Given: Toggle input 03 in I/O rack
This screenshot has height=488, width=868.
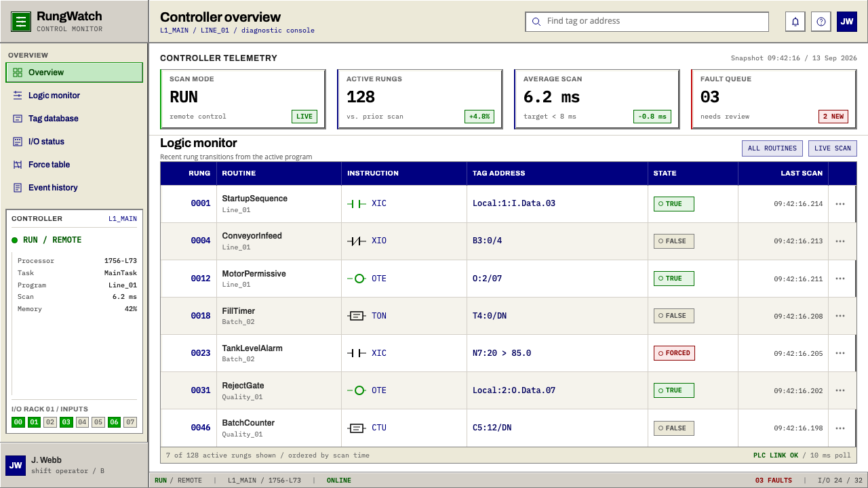Looking at the screenshot, I should pyautogui.click(x=66, y=422).
